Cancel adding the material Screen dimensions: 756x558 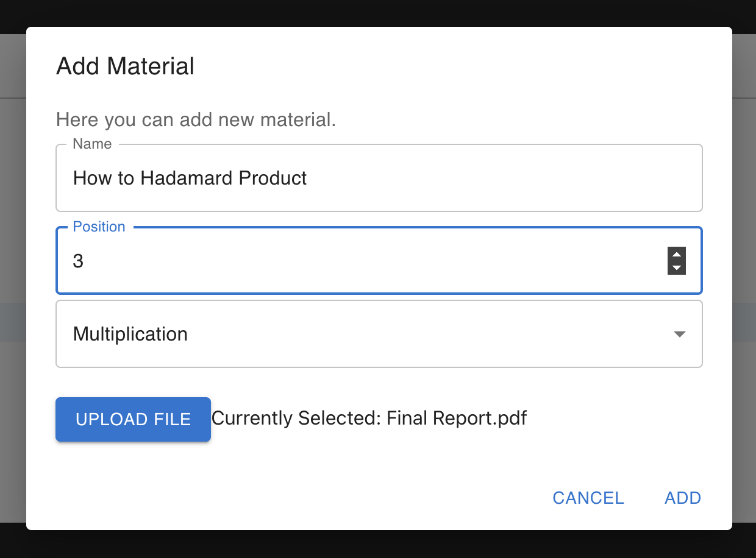tap(588, 498)
